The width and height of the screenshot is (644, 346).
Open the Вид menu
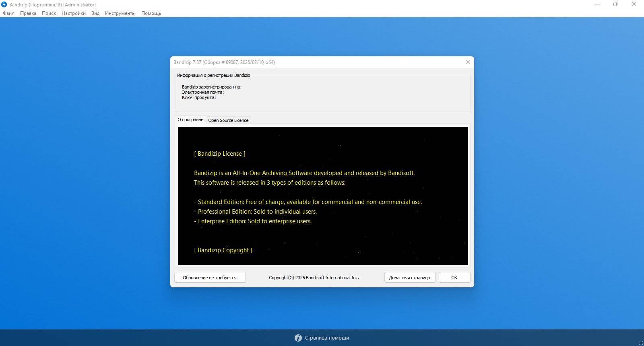(95, 13)
